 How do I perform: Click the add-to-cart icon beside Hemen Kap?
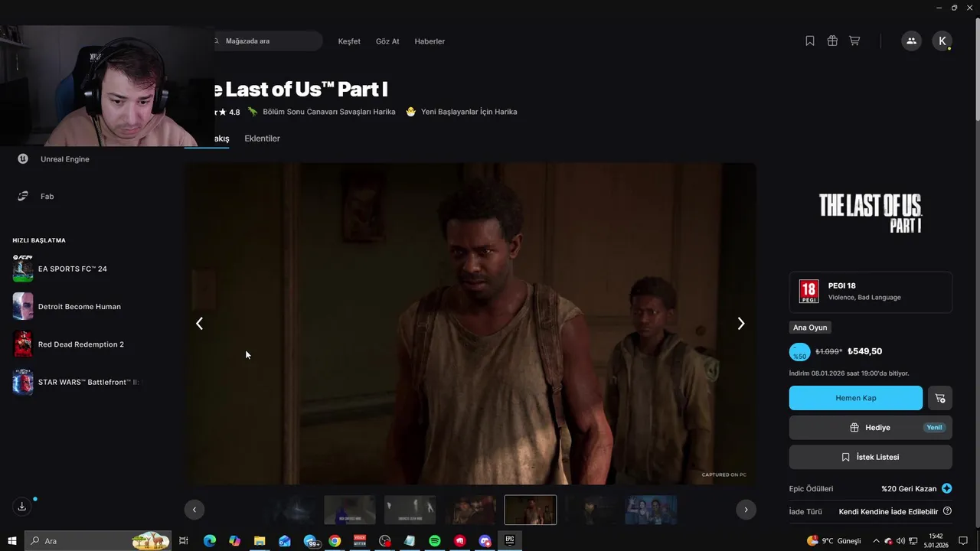940,398
